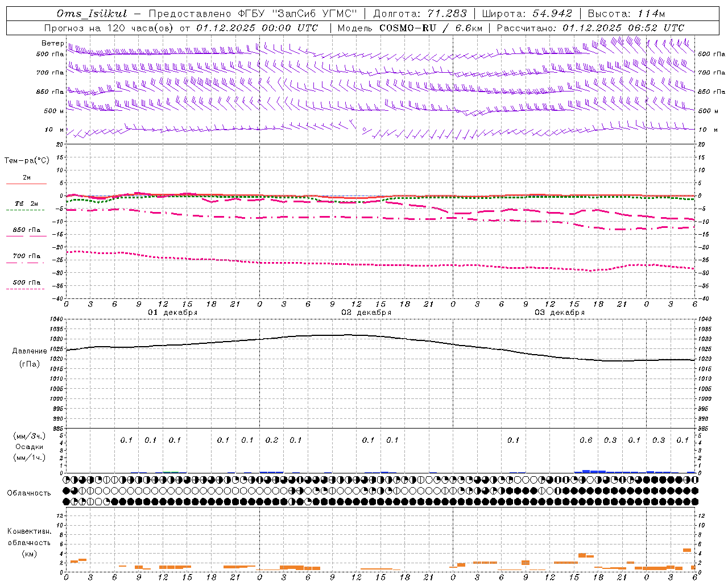Click the 02 декабря date label
Screen dimensions: 728x582
(x=366, y=313)
